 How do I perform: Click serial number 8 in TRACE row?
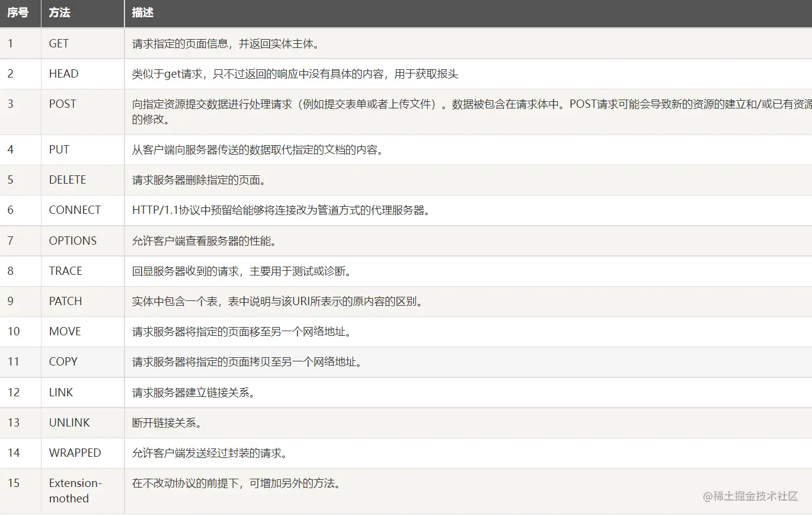point(10,271)
